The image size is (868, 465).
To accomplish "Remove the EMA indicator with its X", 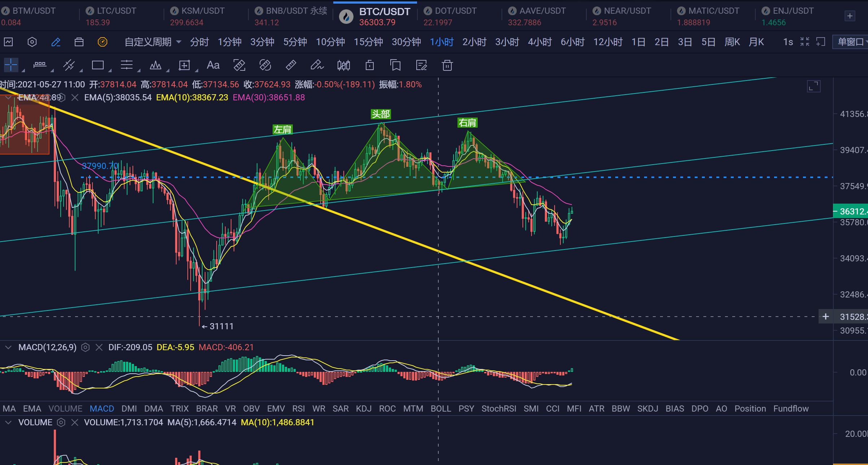I will pyautogui.click(x=75, y=97).
